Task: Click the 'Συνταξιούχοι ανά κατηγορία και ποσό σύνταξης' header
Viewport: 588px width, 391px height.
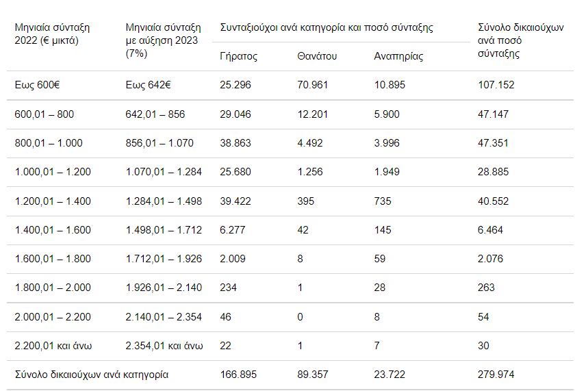Action: [327, 28]
